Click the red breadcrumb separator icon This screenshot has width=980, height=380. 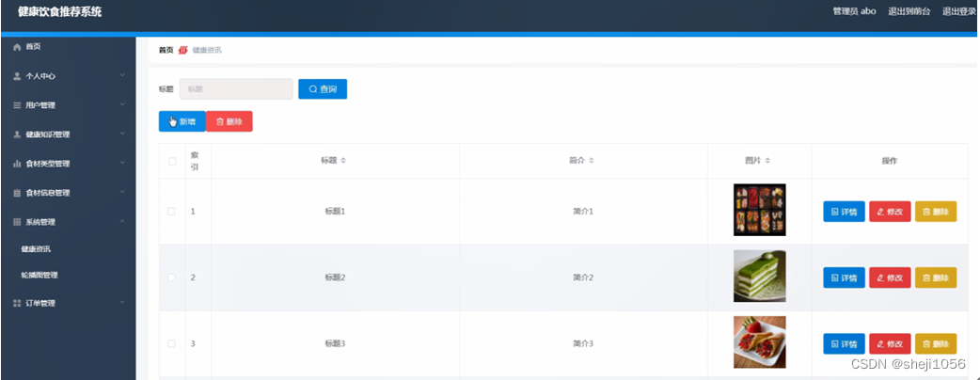(182, 50)
